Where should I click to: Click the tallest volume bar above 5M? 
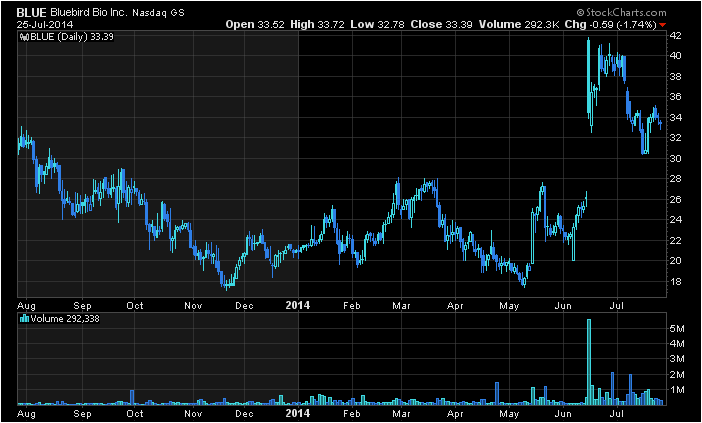[589, 362]
